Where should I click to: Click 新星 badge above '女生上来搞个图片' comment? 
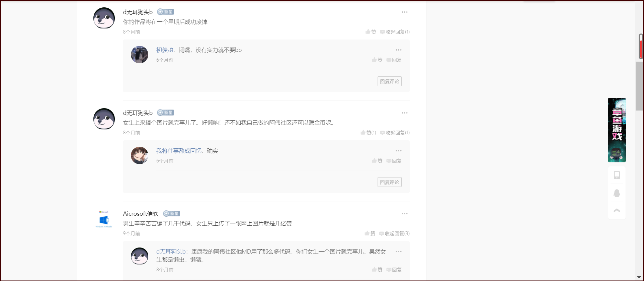pyautogui.click(x=166, y=113)
